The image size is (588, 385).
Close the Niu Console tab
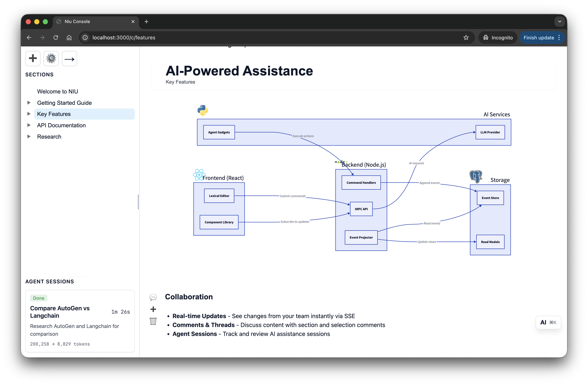point(133,22)
